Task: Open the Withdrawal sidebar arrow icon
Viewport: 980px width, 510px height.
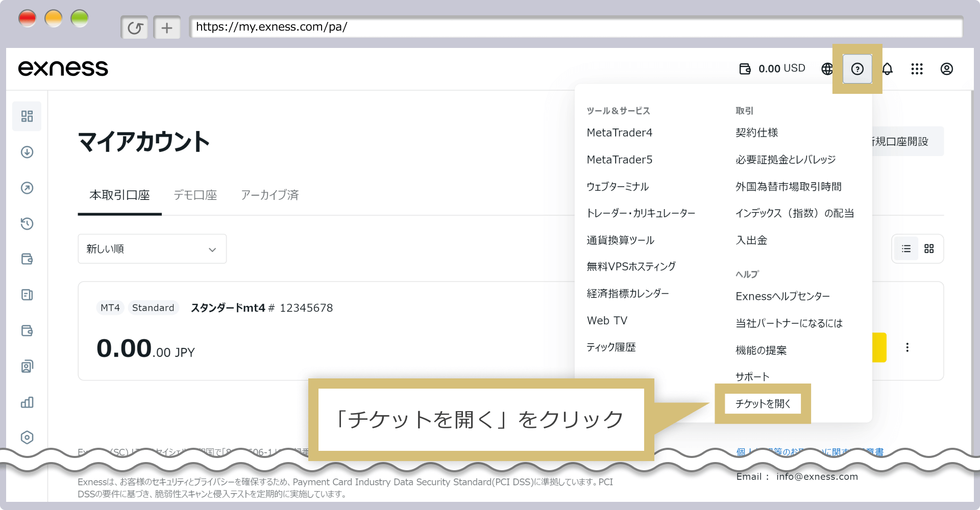Action: (27, 188)
